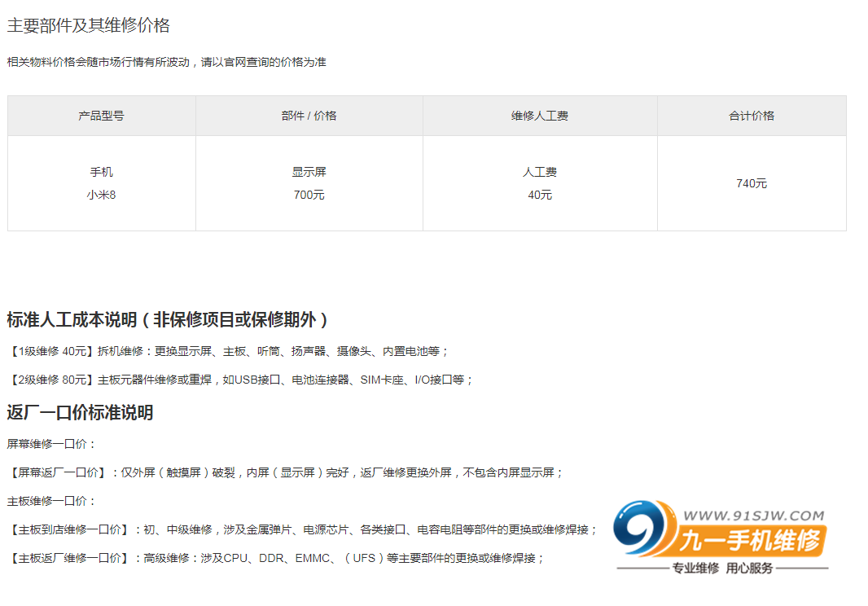Select the 小米8 model text
Image resolution: width=868 pixels, height=606 pixels.
101,195
